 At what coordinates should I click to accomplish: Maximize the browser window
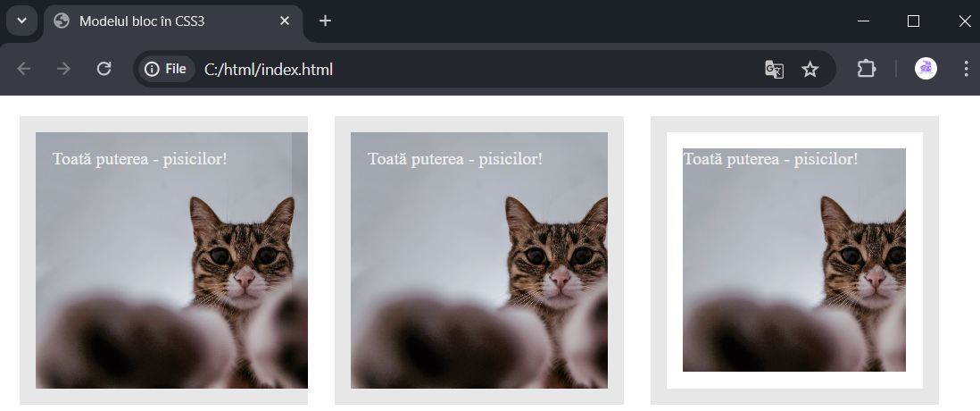913,21
